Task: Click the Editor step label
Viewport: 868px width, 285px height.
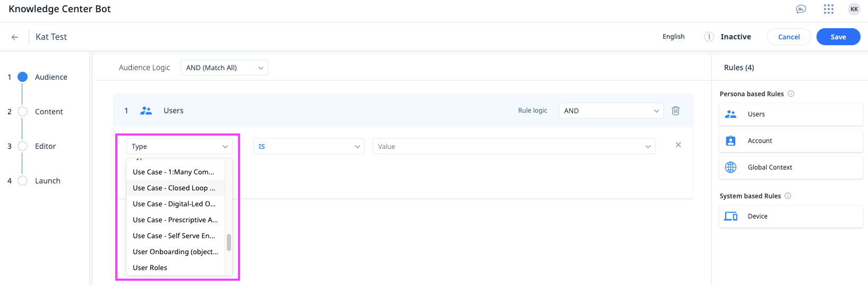Action: click(x=45, y=146)
